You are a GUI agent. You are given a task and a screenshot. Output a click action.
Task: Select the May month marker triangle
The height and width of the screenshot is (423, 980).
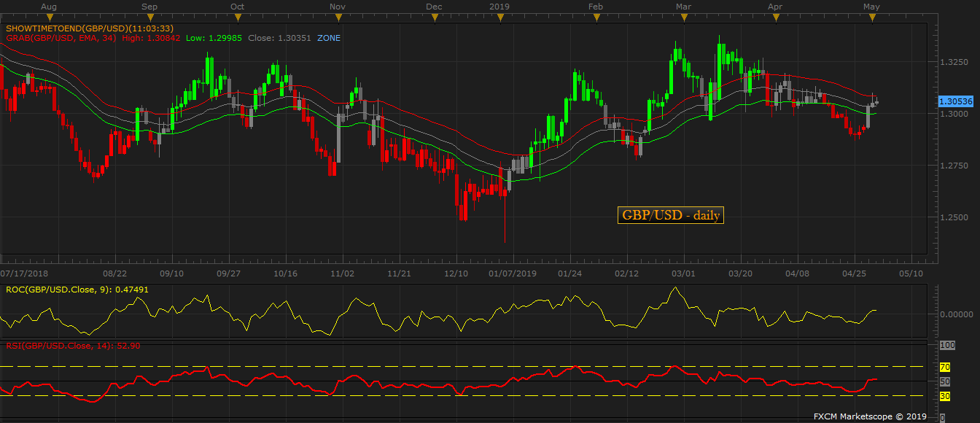click(x=873, y=18)
